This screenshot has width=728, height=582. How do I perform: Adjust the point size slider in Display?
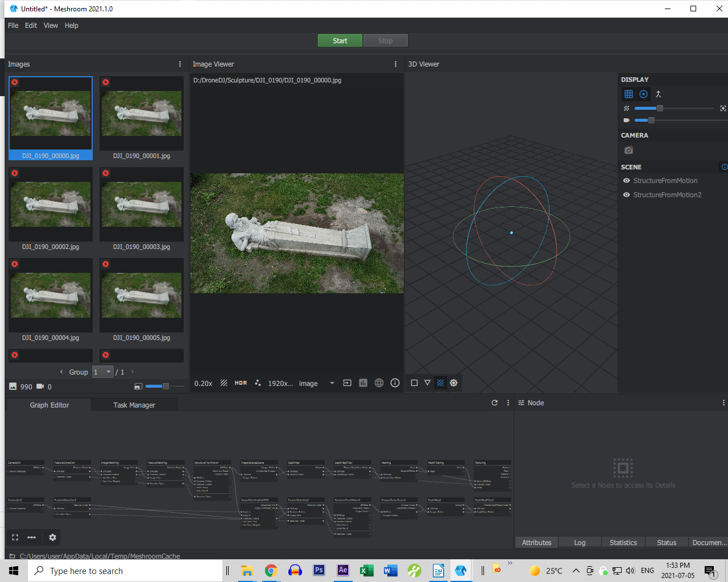660,108
